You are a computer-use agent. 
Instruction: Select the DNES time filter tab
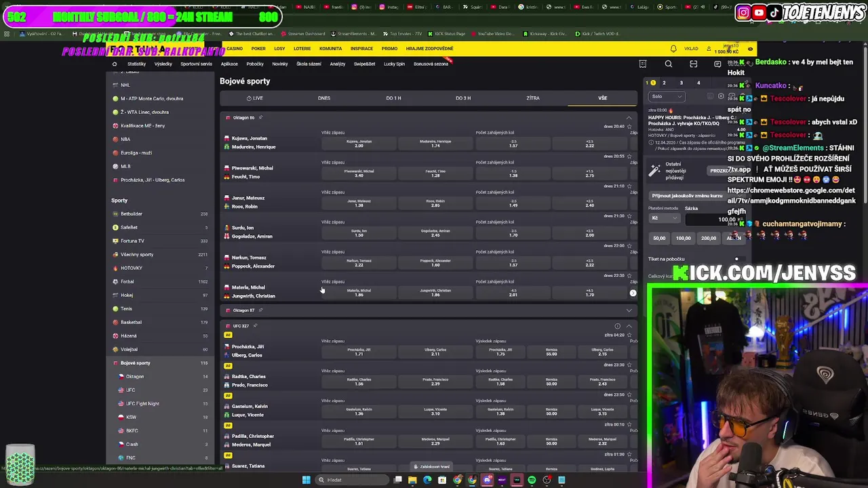pyautogui.click(x=324, y=98)
